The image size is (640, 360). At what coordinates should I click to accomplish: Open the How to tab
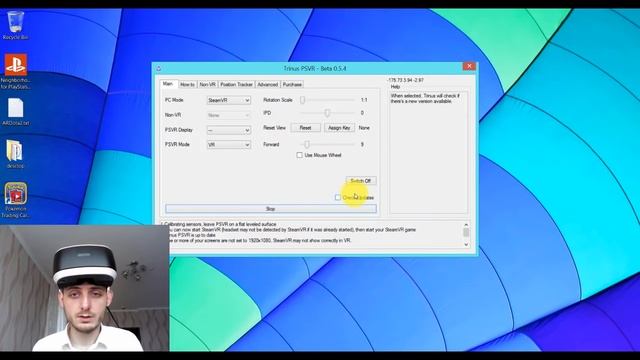point(187,84)
